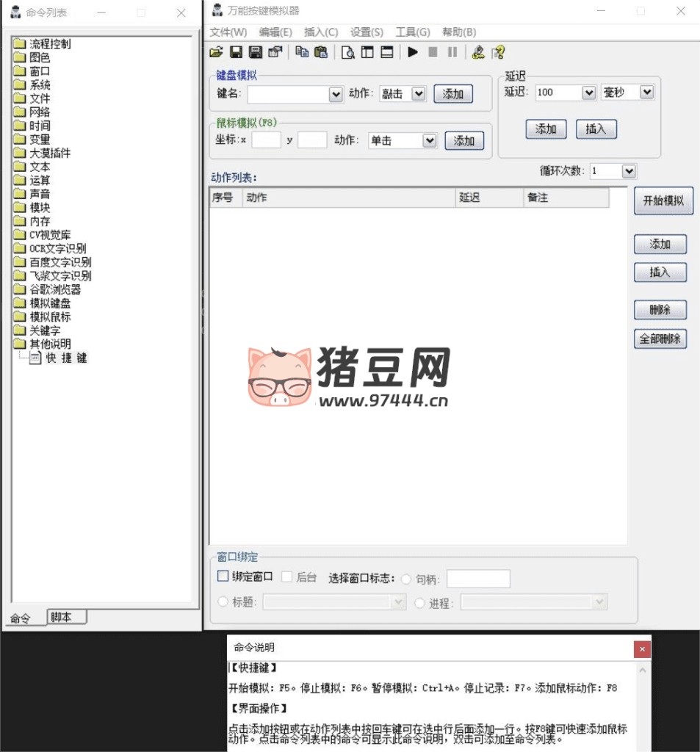Click the 开始模拟 button
This screenshot has width=700, height=752.
[x=663, y=200]
